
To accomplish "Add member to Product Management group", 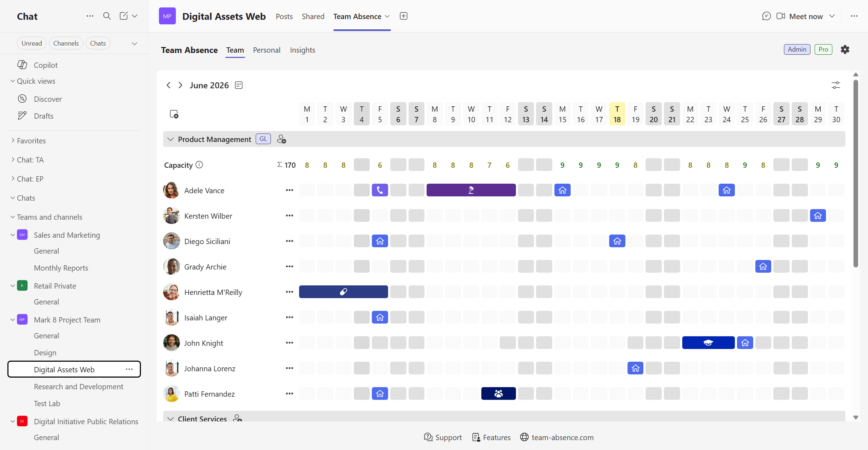I will tap(281, 139).
